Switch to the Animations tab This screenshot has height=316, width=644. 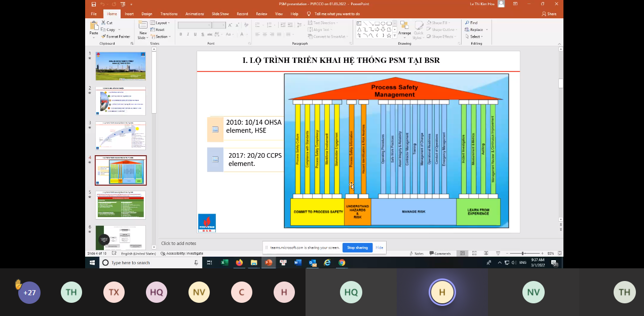[x=195, y=14]
